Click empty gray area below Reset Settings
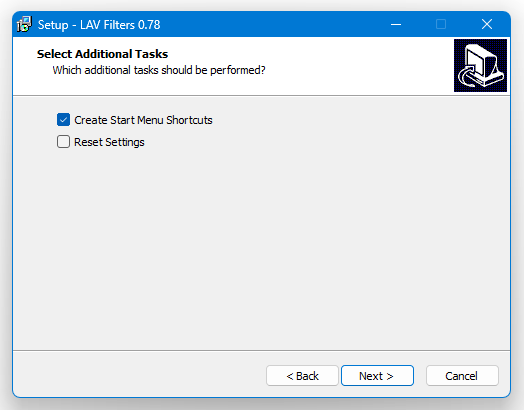This screenshot has height=410, width=524. click(261, 247)
